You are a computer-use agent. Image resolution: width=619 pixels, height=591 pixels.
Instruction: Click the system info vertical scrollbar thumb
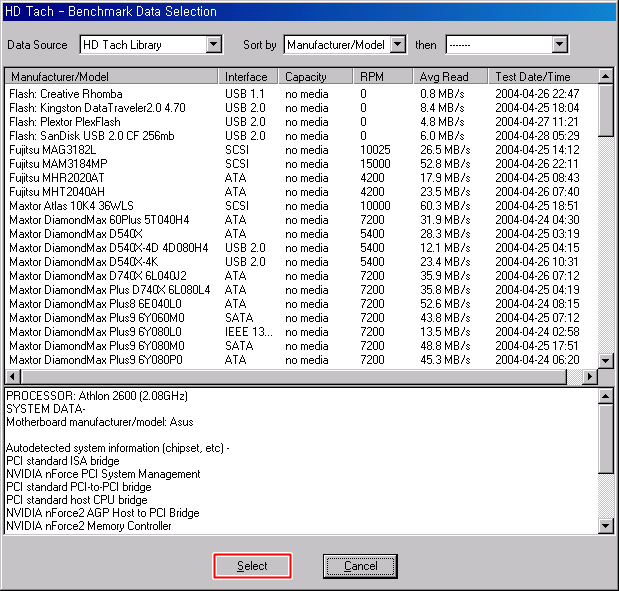(x=606, y=438)
